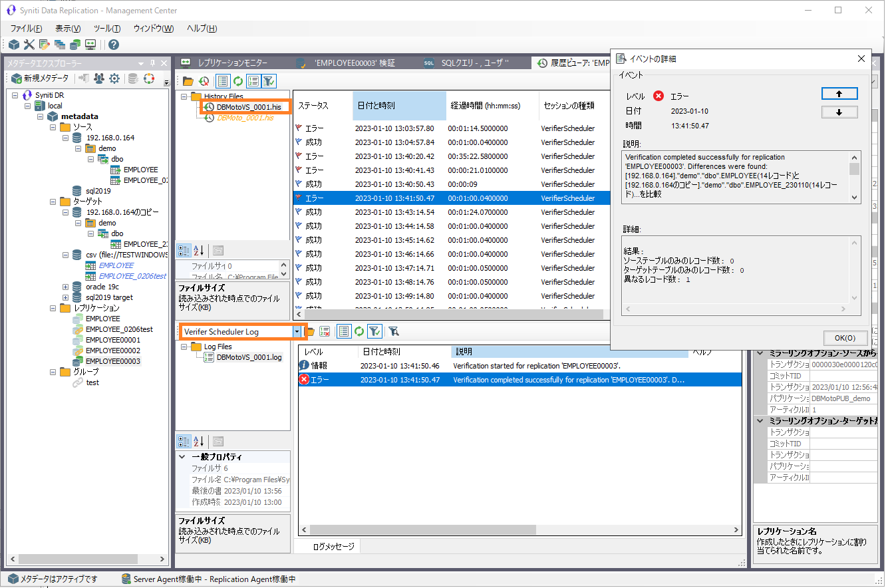Sort history by 経過時間 column header
886x588 pixels.
pos(492,106)
